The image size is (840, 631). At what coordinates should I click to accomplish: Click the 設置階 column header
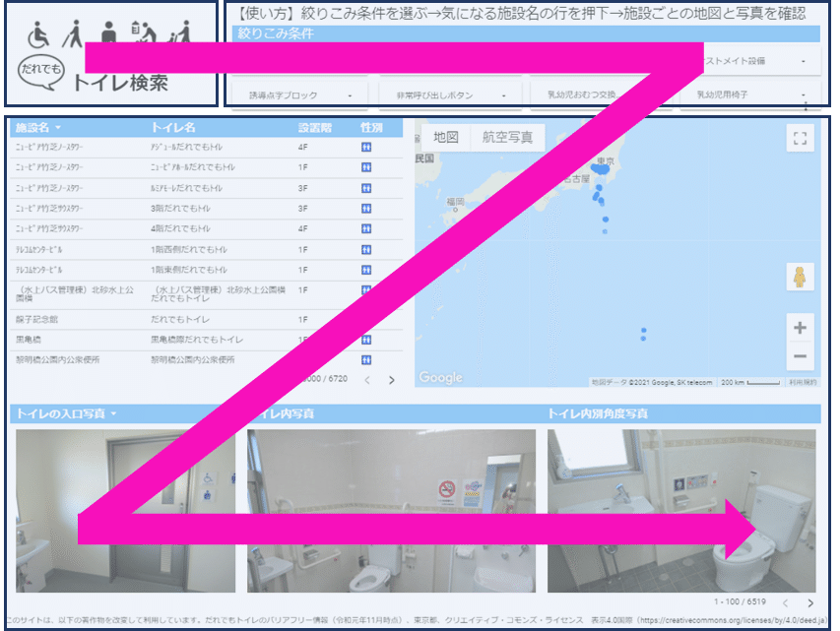pos(315,128)
